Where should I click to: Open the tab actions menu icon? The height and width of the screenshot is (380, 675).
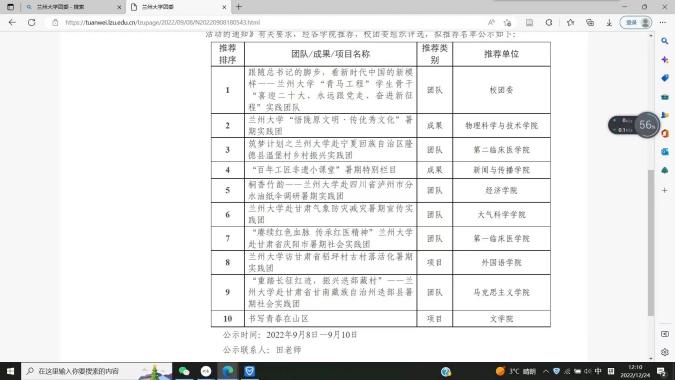(x=10, y=7)
